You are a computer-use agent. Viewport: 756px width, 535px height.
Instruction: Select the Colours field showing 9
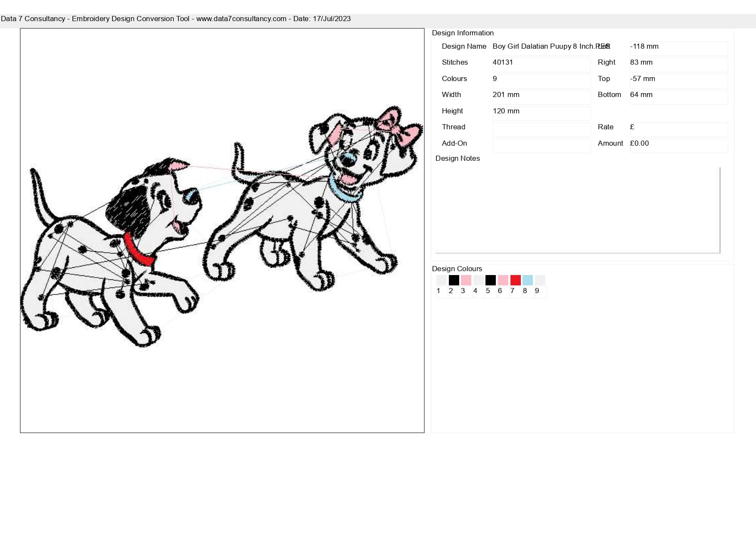[x=541, y=81]
